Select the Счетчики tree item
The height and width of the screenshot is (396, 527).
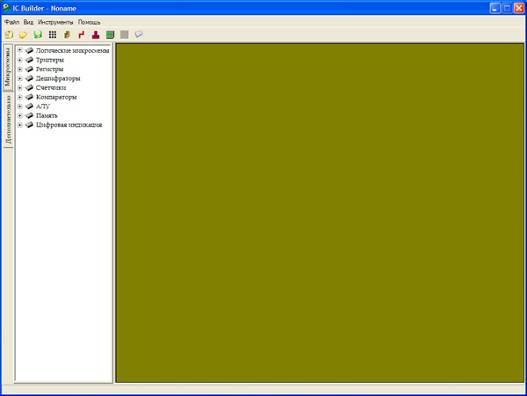(51, 88)
